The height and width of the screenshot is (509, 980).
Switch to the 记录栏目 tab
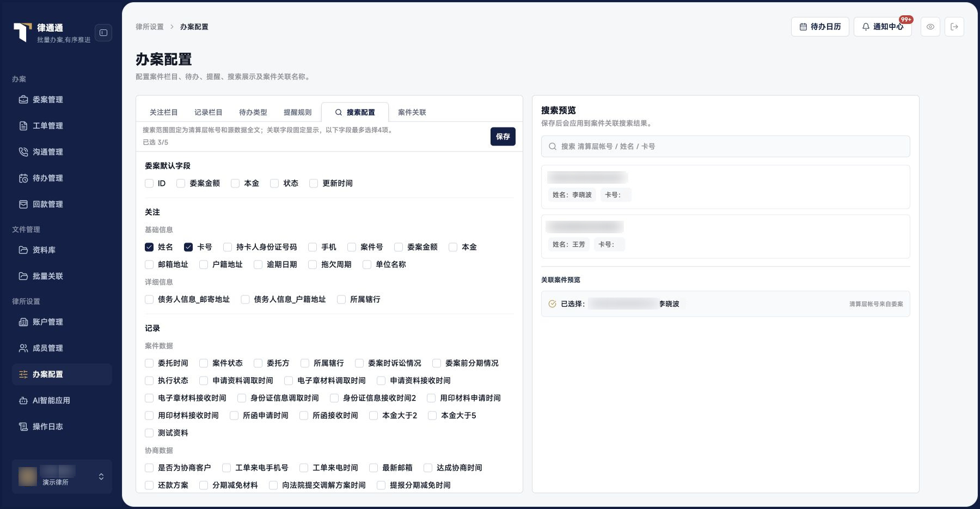click(209, 112)
